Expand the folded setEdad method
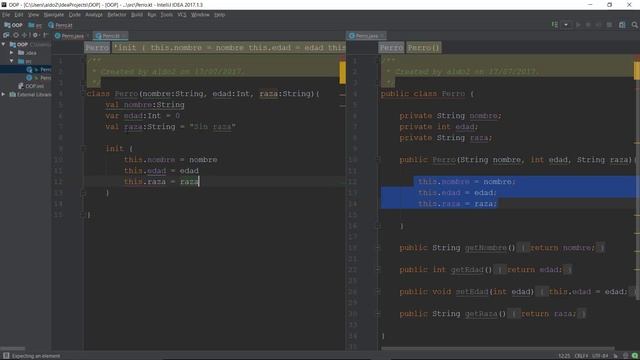 (x=378, y=291)
